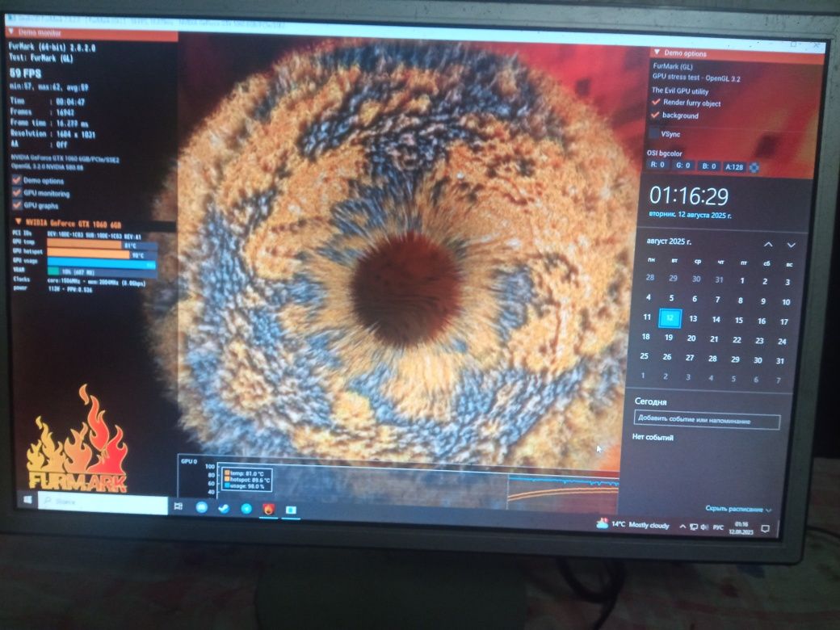
Task: Click the Windows taskbar search box
Action: coord(103,503)
